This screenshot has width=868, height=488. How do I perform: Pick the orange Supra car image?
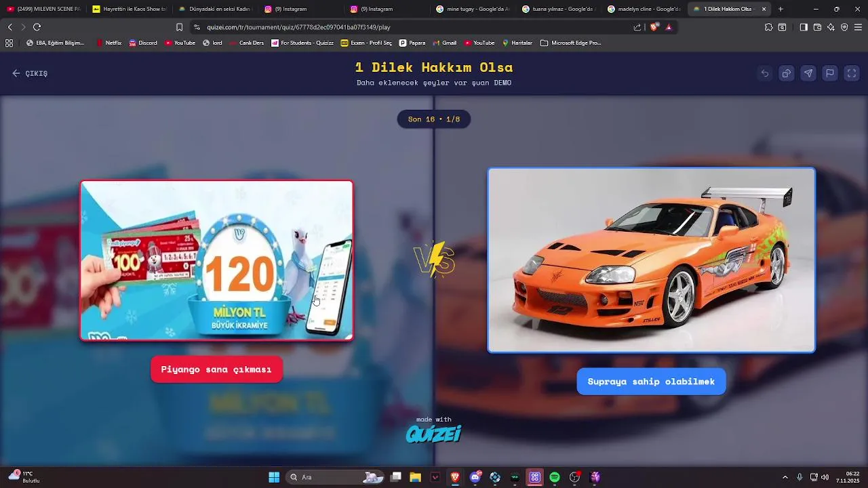651,260
